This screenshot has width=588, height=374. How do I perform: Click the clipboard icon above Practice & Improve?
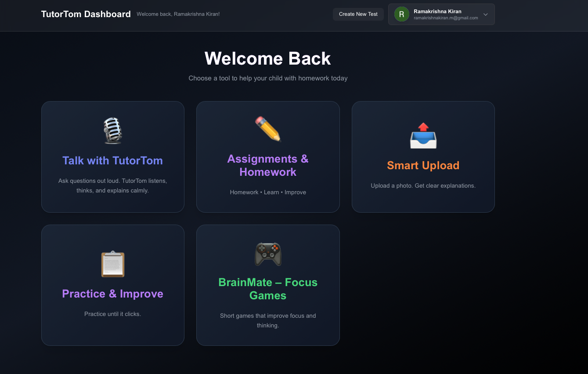pyautogui.click(x=112, y=264)
